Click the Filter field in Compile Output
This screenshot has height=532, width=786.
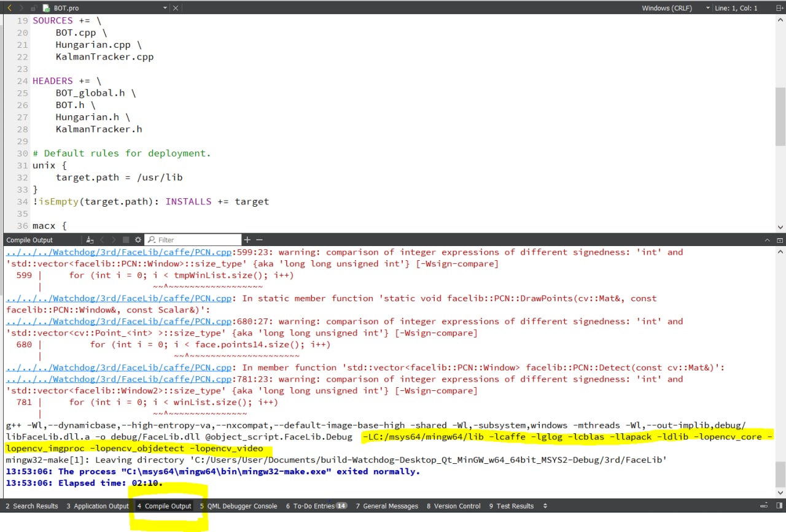click(193, 240)
